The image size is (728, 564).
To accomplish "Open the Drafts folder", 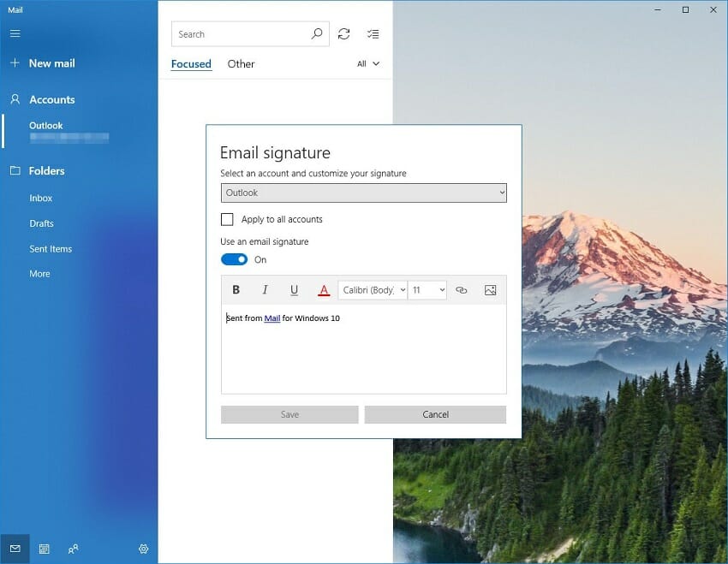I will point(41,223).
